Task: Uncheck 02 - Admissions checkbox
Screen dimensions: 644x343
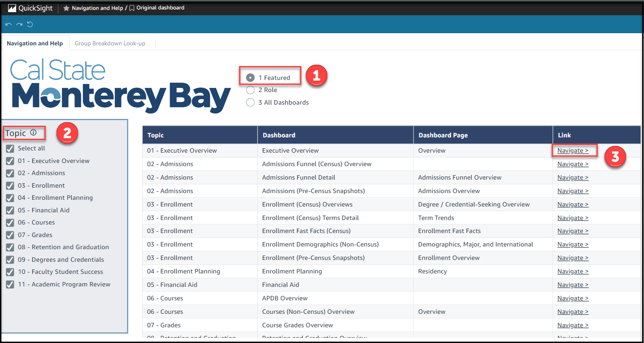Action: point(10,173)
